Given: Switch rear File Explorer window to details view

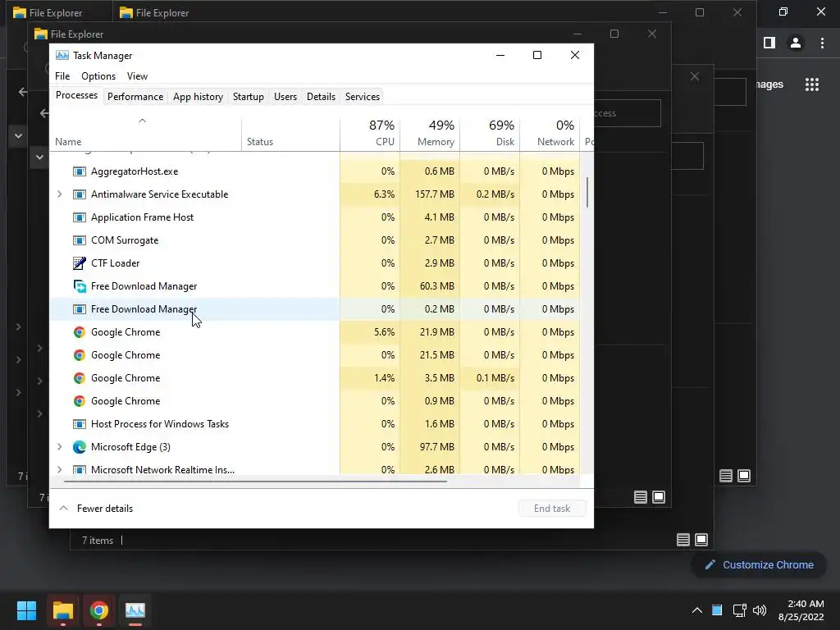Looking at the screenshot, I should click(x=726, y=476).
